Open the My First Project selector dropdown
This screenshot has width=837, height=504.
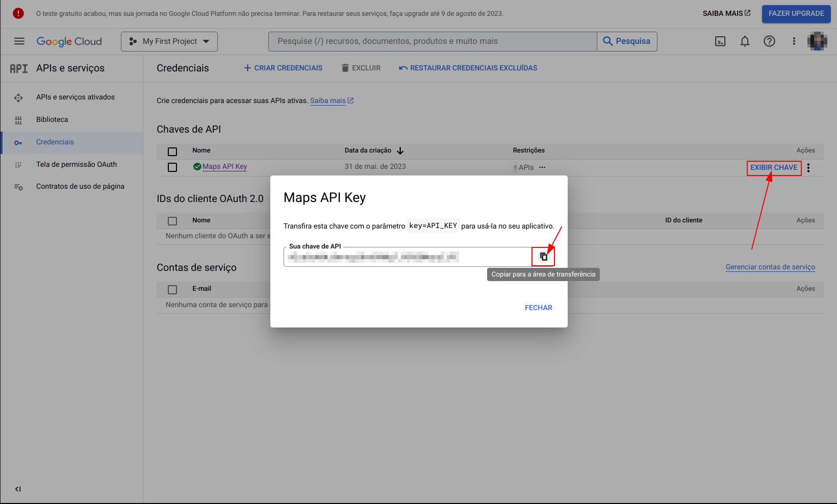[169, 41]
